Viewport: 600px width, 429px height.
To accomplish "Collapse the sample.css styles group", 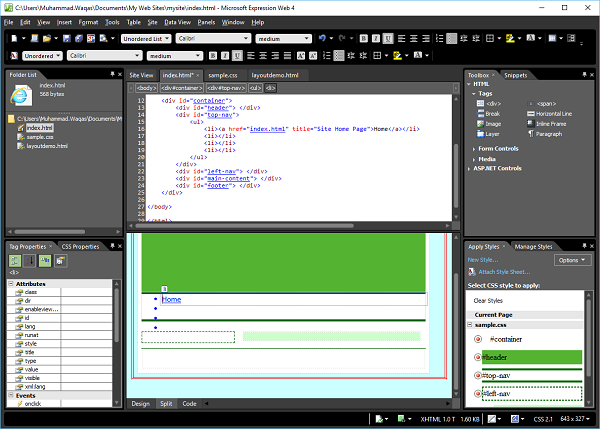I will [x=471, y=325].
